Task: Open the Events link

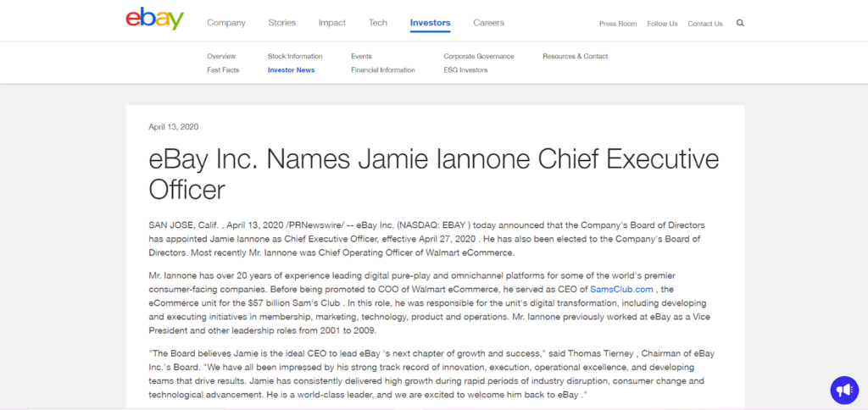Action: (361, 56)
